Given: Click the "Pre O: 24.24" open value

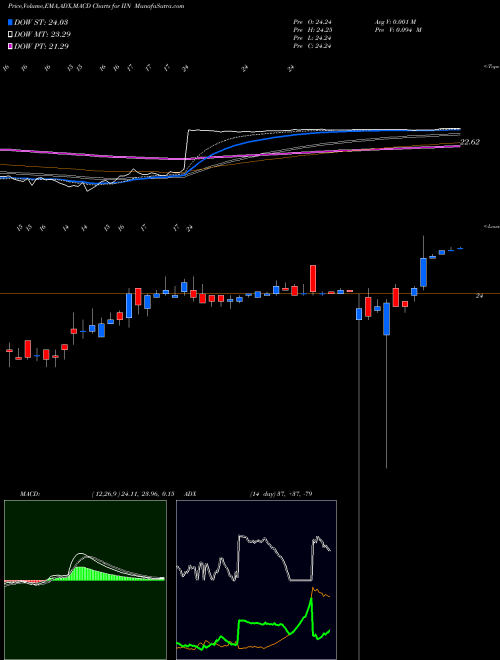Looking at the screenshot, I should click(312, 21).
